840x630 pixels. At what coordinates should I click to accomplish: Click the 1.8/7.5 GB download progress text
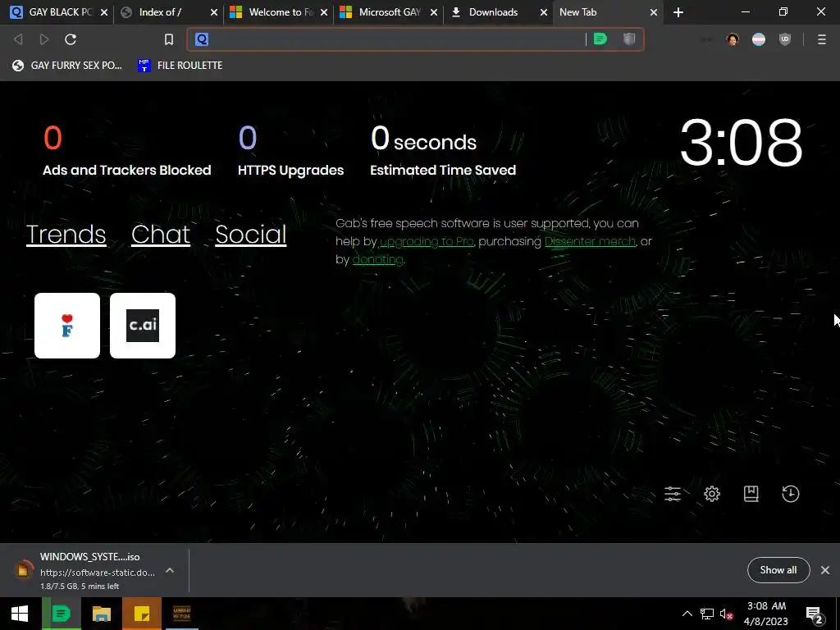tap(80, 586)
